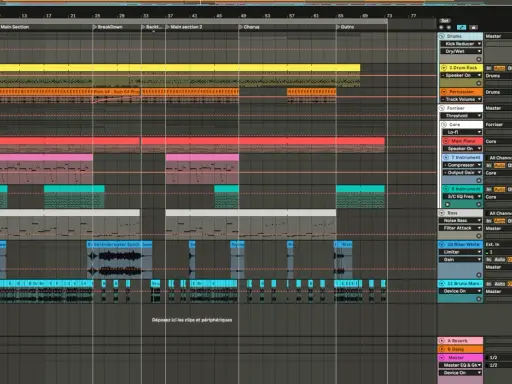Fold the 11 Bruno Mars track
This screenshot has width=512, height=384.
click(442, 284)
